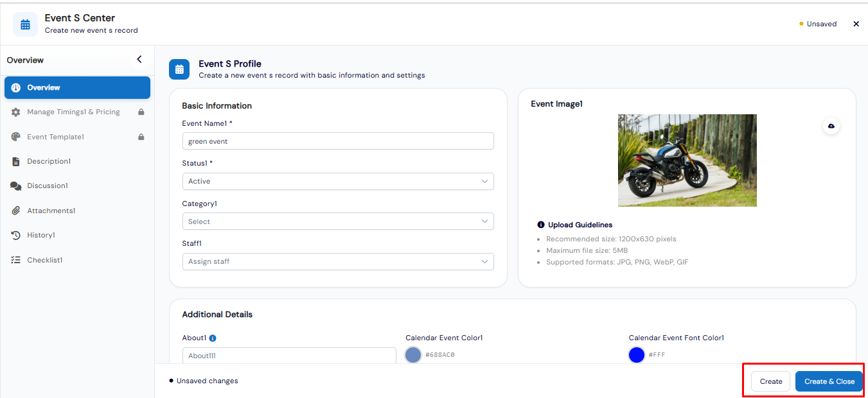
Task: Open the Attachments1 sidebar item
Action: (51, 211)
